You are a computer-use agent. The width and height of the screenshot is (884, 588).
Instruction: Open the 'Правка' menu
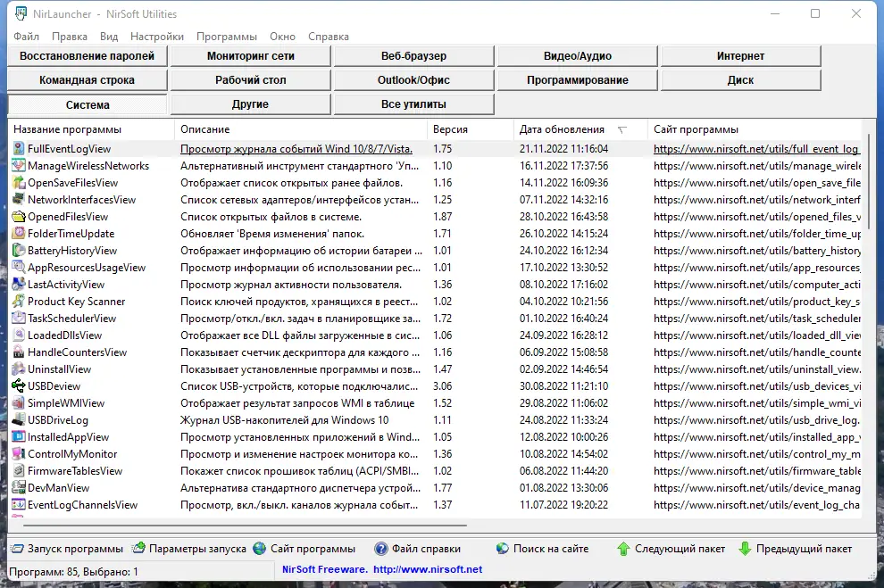[x=70, y=37]
